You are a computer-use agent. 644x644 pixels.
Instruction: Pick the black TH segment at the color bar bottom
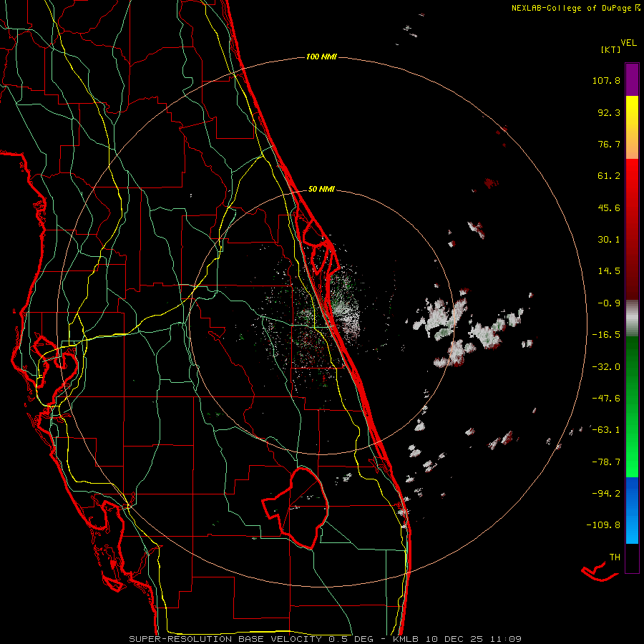coord(632,558)
